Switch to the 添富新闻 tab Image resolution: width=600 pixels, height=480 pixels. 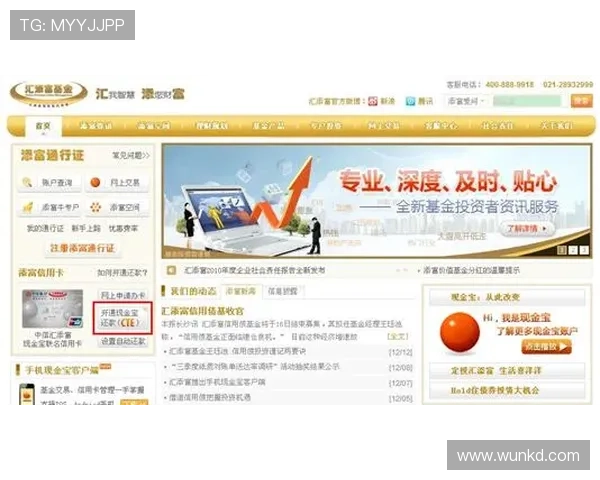tap(241, 291)
